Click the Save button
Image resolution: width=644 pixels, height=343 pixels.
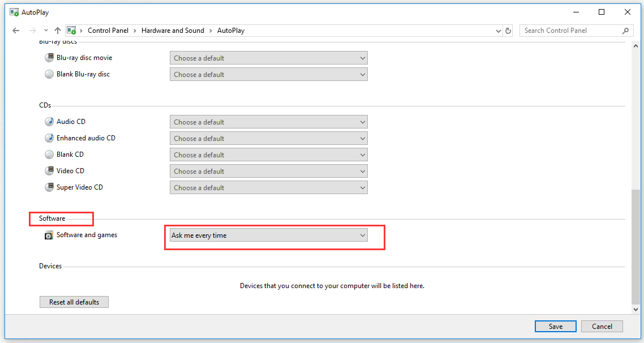[x=555, y=326]
